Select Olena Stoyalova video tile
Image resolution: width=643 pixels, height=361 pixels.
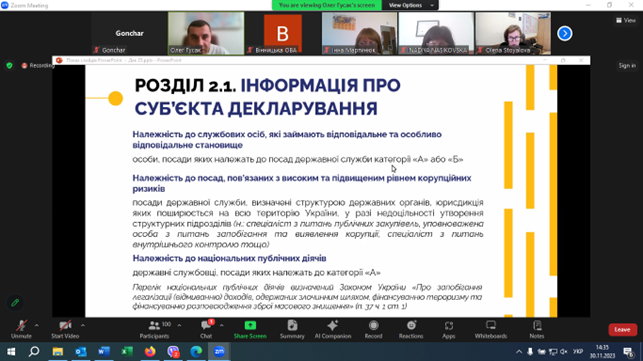click(513, 33)
